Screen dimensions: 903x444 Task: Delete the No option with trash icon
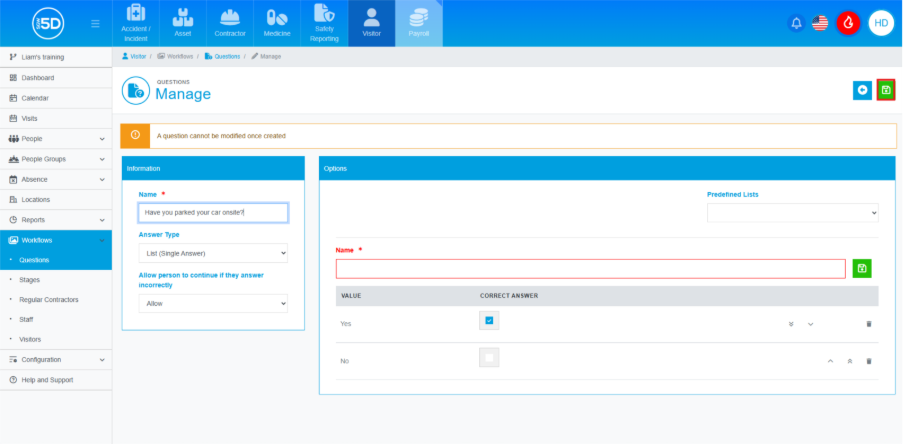tap(868, 361)
